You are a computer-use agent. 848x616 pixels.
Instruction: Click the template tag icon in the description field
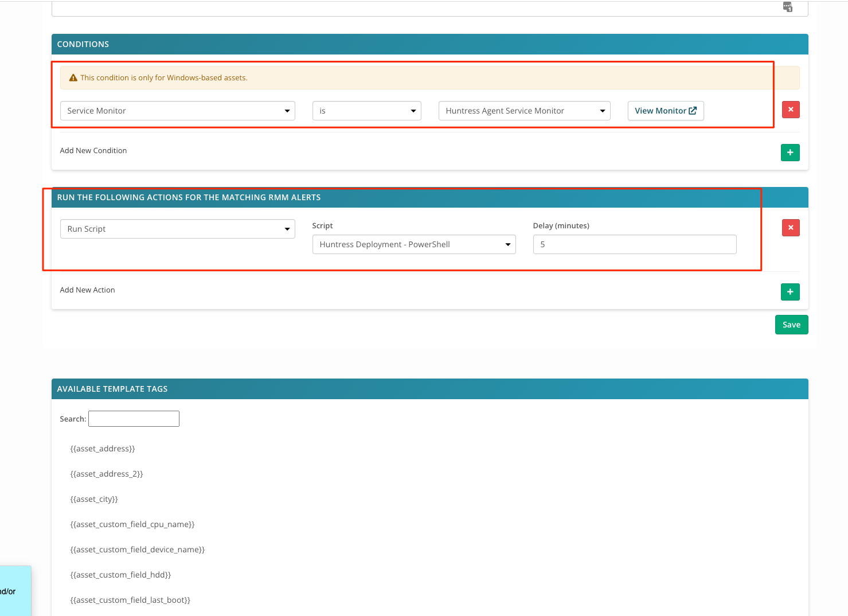[787, 7]
